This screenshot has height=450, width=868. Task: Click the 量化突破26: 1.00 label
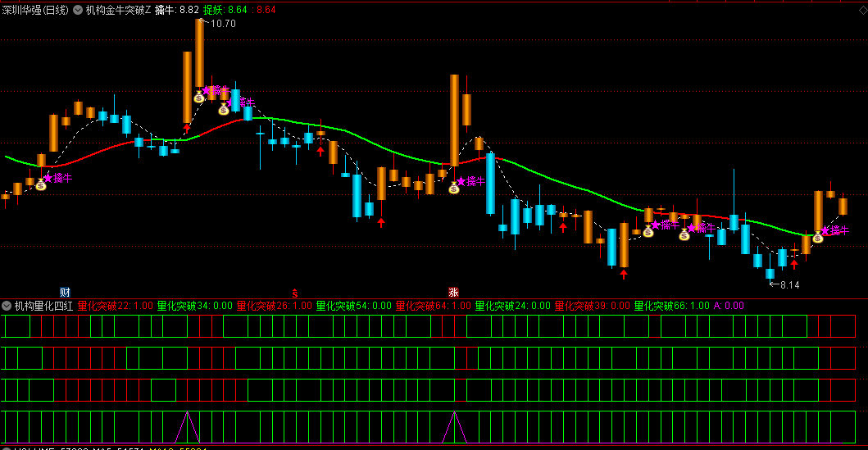275,306
